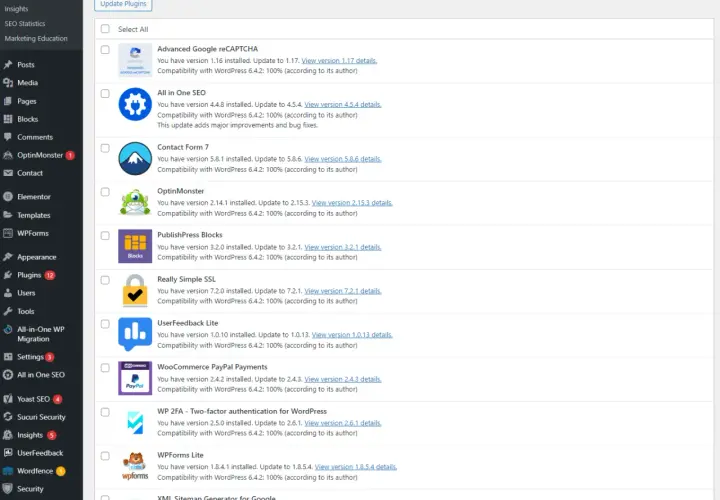The height and width of the screenshot is (500, 720).
Task: Click the Update Plugins button
Action: (123, 4)
